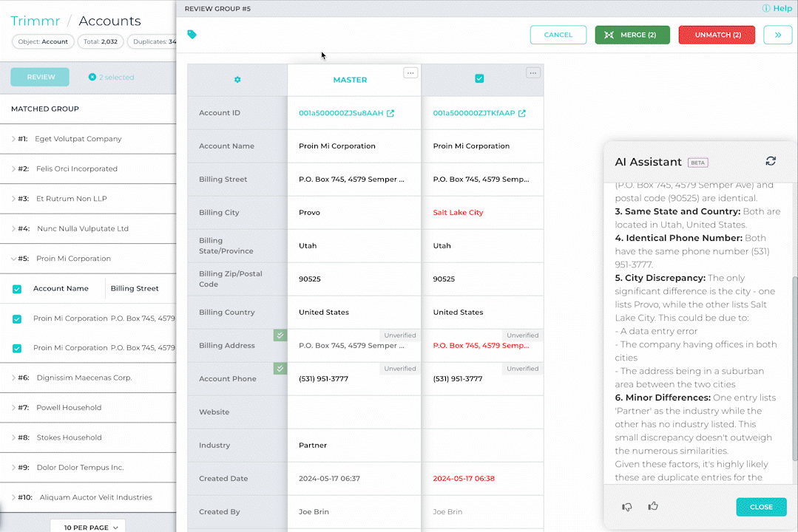This screenshot has height=532, width=798.
Task: Switch to the REVIEW tab
Action: click(39, 76)
